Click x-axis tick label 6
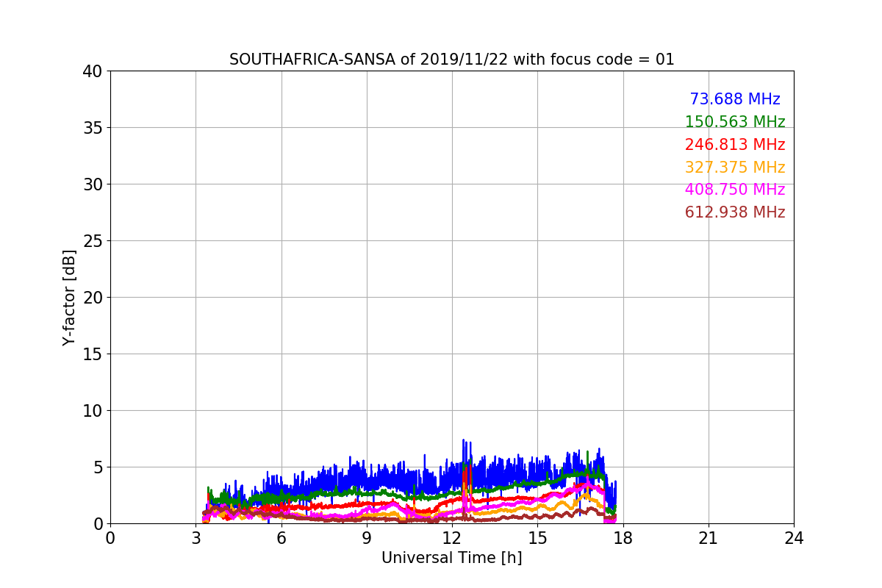882x588 pixels. click(x=282, y=538)
